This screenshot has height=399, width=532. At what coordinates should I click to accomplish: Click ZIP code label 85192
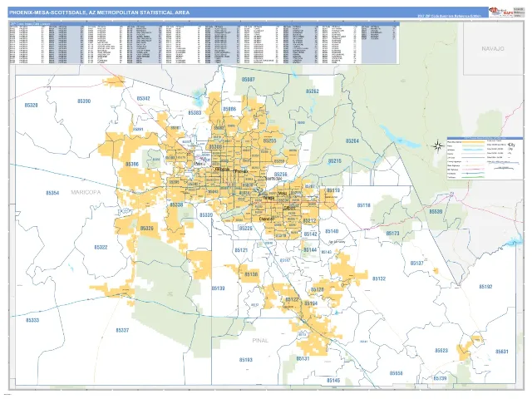coord(485,287)
